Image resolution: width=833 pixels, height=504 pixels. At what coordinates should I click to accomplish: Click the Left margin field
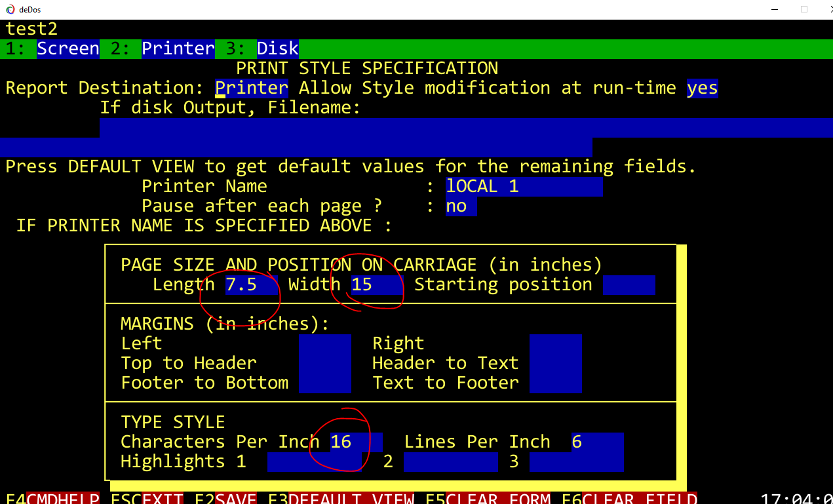325,344
